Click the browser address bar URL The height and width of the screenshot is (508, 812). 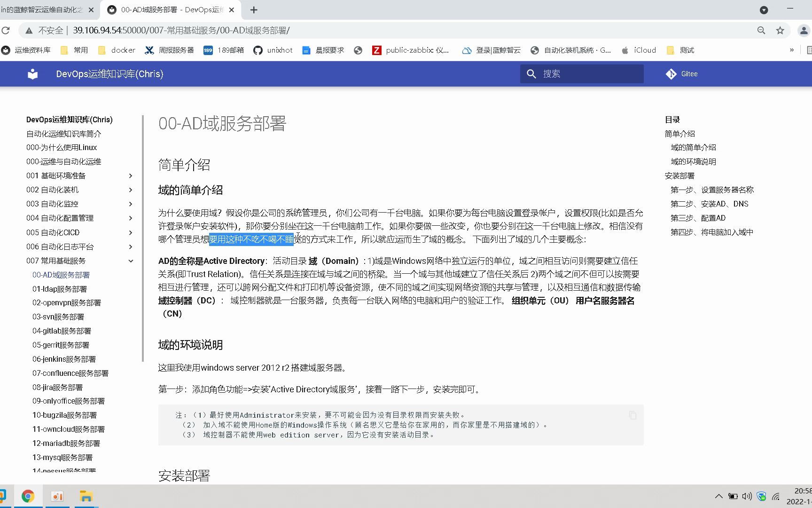tap(181, 31)
